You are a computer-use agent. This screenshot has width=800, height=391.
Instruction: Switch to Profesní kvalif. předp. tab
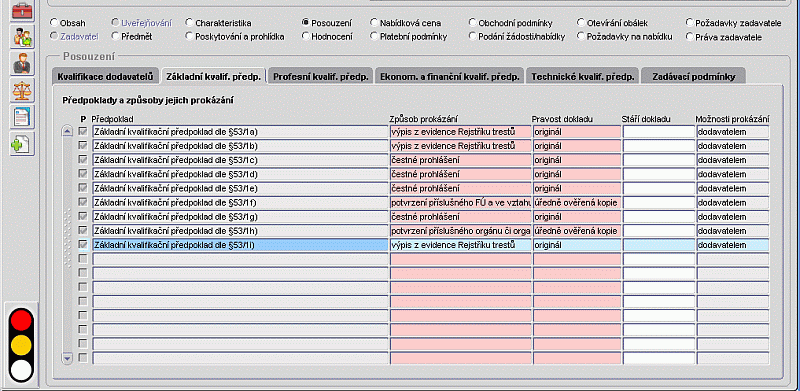click(320, 77)
